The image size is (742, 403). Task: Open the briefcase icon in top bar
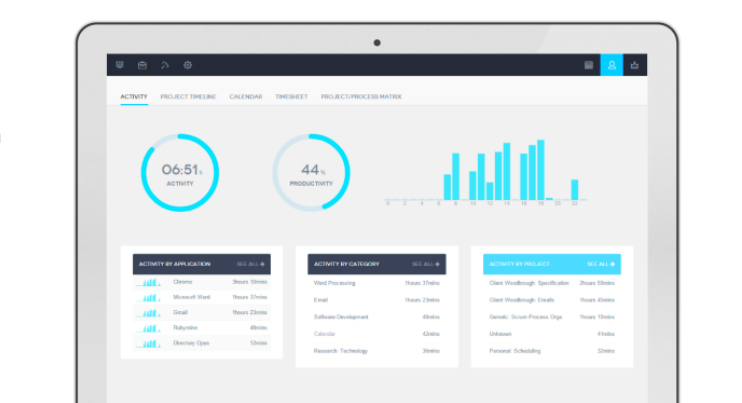pos(142,65)
